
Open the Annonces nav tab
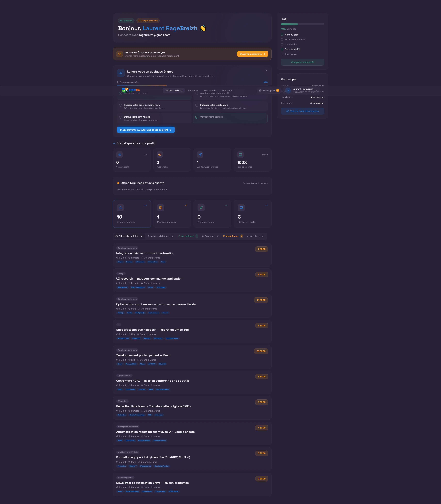[193, 90]
